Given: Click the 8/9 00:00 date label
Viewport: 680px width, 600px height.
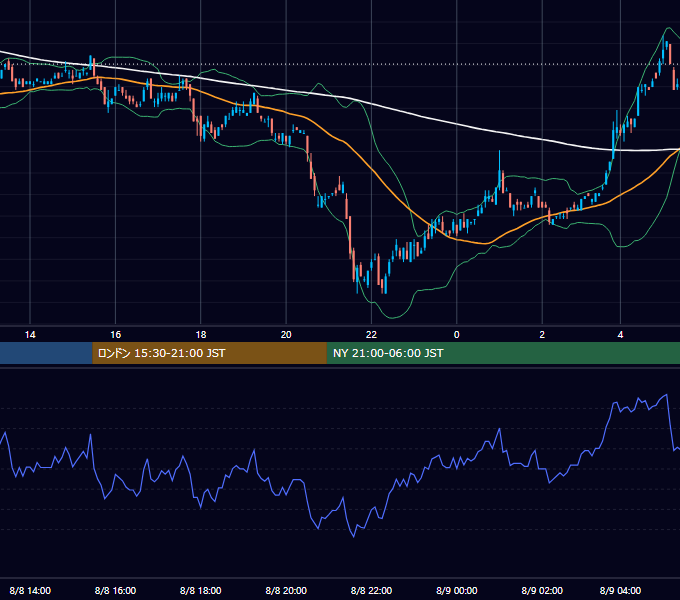Looking at the screenshot, I should [457, 590].
